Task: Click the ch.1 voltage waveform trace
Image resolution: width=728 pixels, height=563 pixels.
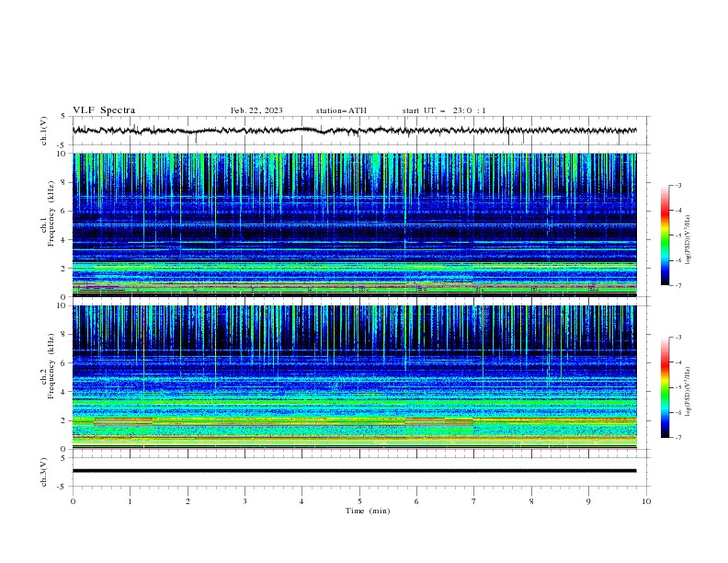Action: (x=354, y=131)
